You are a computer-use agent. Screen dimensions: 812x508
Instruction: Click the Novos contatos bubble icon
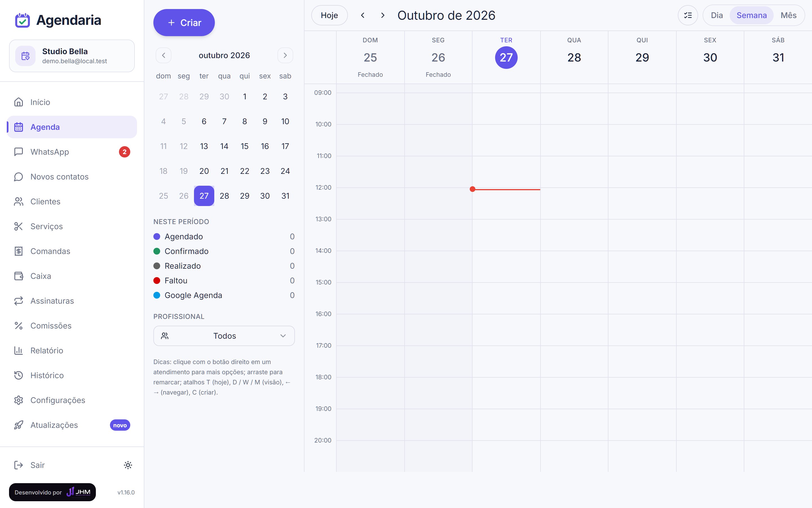click(18, 176)
